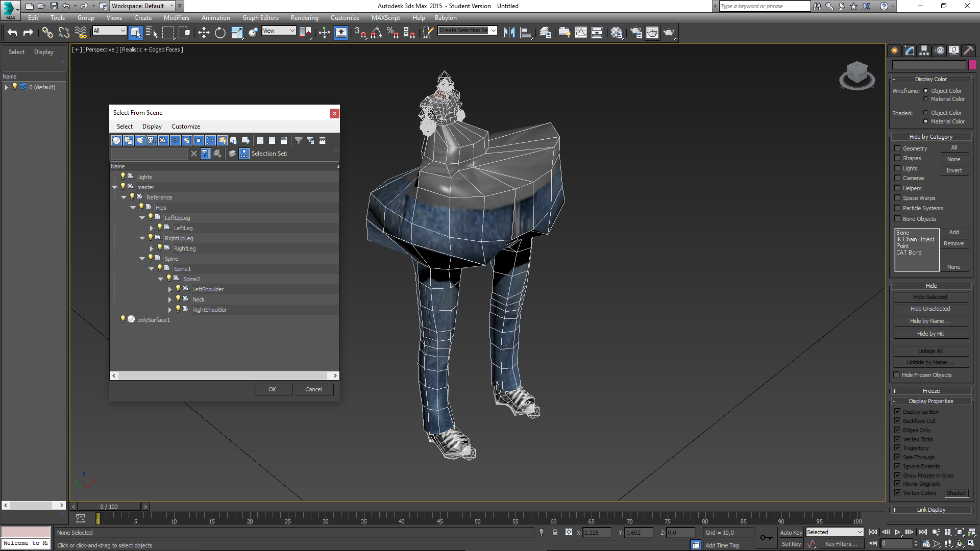This screenshot has width=980, height=551.
Task: Click the Play Animation button
Action: (x=898, y=532)
